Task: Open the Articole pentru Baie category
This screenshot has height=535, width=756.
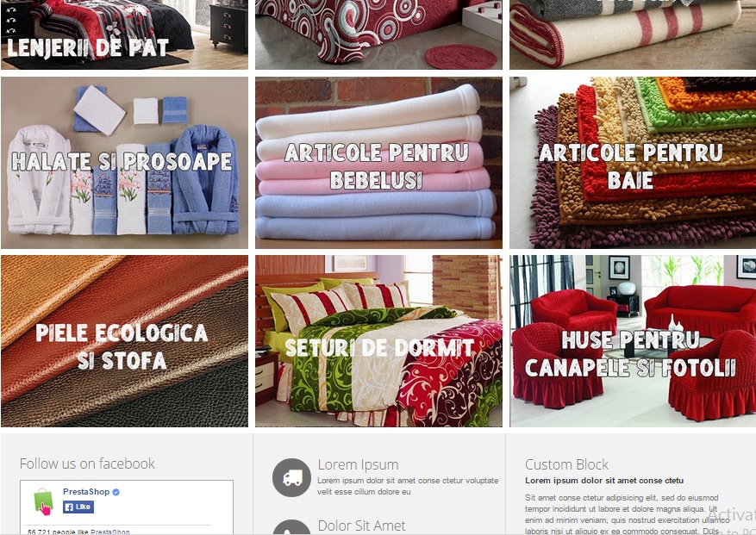Action: (633, 163)
